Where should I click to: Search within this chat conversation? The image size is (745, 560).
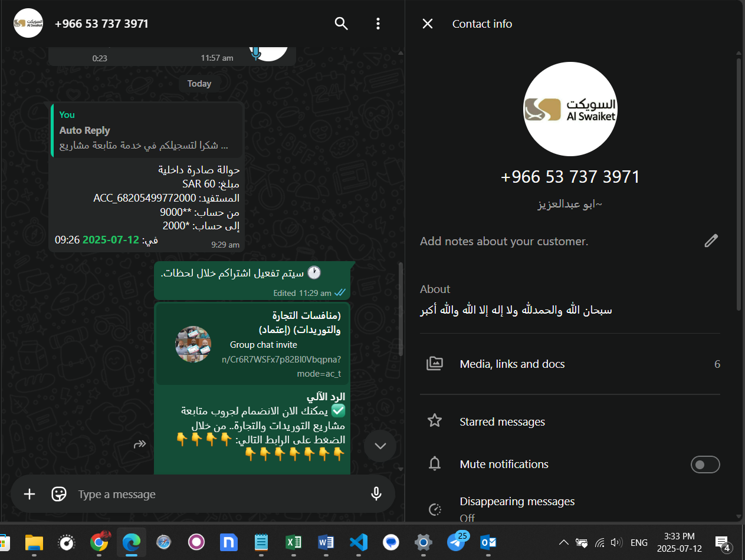pyautogui.click(x=341, y=24)
